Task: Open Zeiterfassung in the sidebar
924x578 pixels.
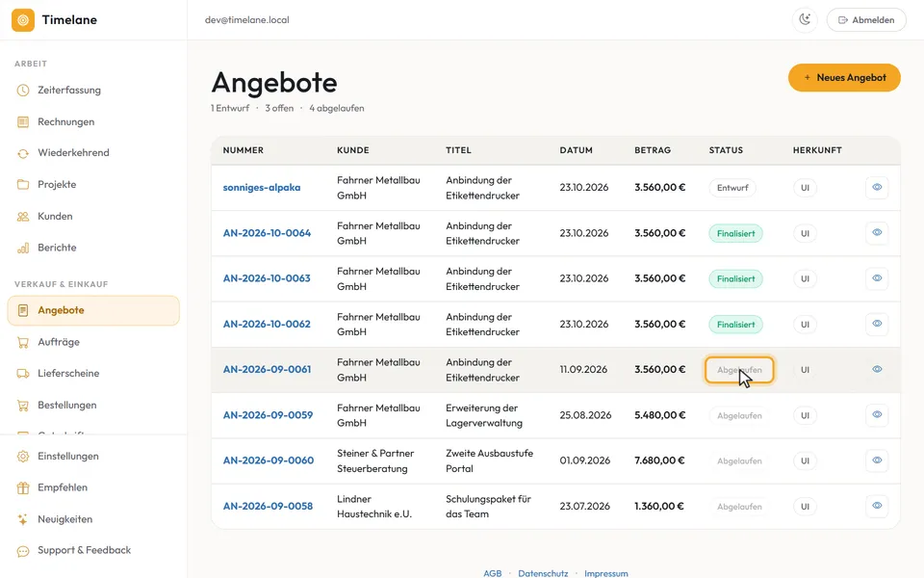Action: [93, 91]
